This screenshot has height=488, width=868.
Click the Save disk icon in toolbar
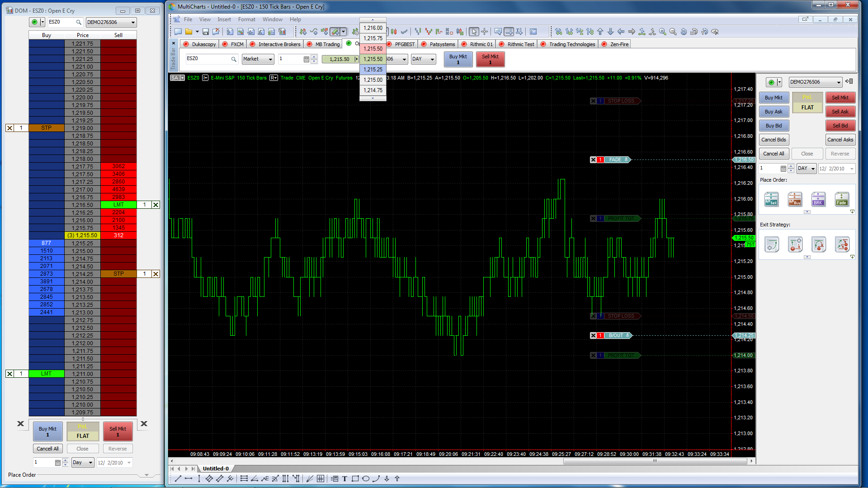206,32
